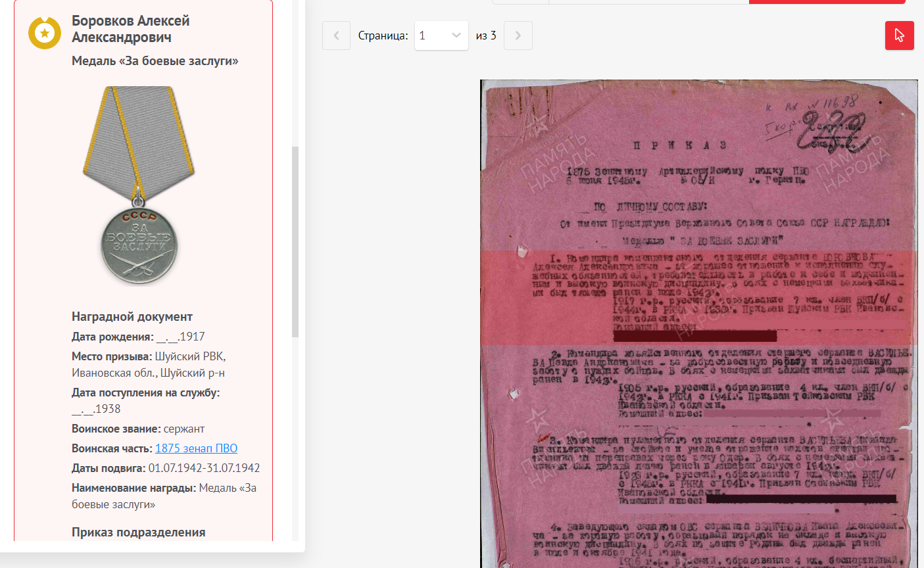This screenshot has height=568, width=924.
Task: Click the Приказ подразделения section heading
Action: 138,532
